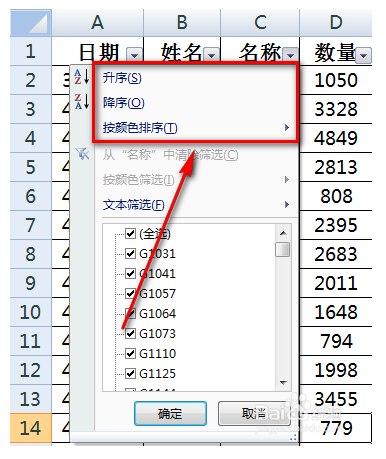Open the 名称 column filter dropdown
The height and width of the screenshot is (459, 386).
[x=290, y=55]
